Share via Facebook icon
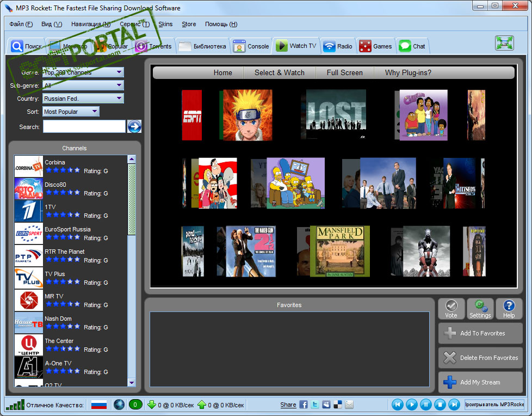Image resolution: width=532 pixels, height=416 pixels. (x=304, y=405)
